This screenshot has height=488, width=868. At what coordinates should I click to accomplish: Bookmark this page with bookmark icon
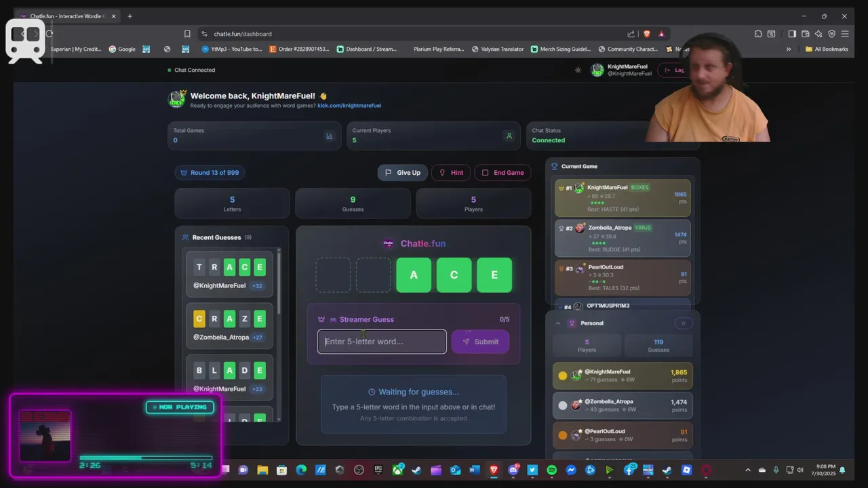(x=187, y=34)
